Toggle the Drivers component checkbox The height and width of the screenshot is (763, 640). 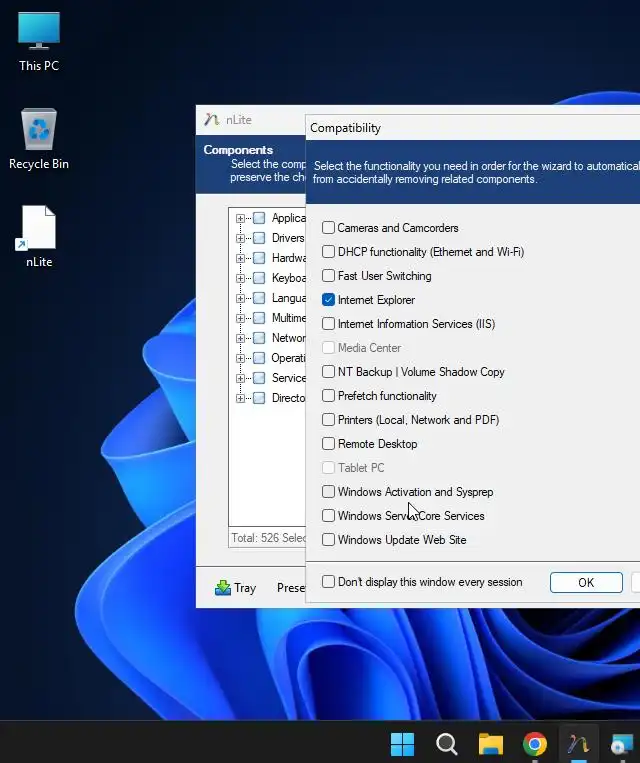pos(259,238)
